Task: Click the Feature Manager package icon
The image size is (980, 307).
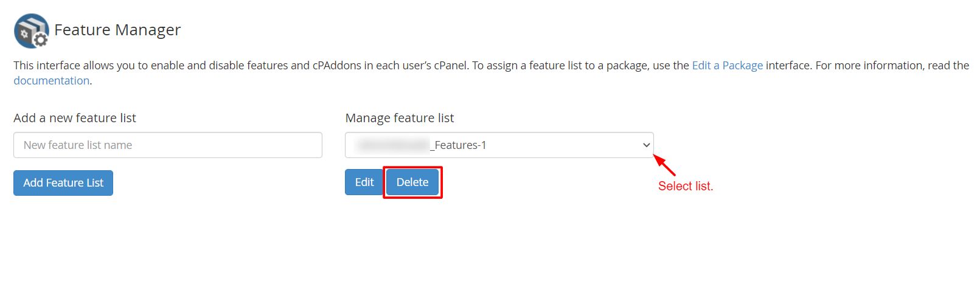Action: 31,30
